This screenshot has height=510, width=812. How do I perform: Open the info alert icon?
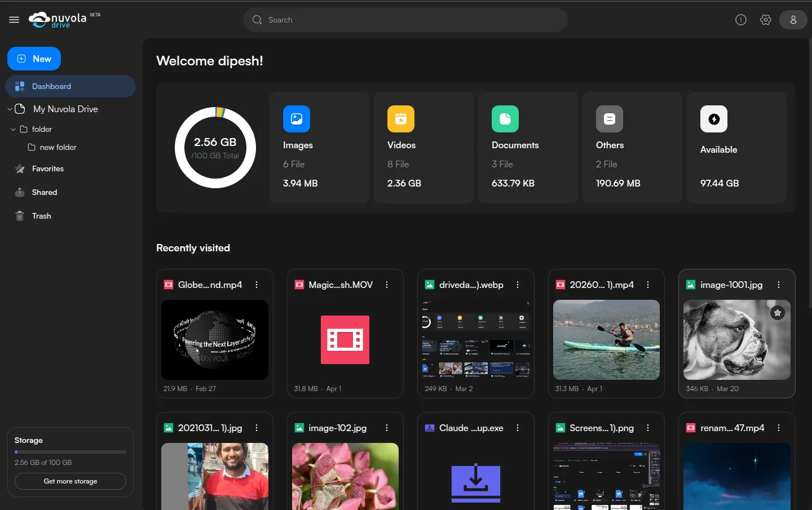(x=741, y=20)
